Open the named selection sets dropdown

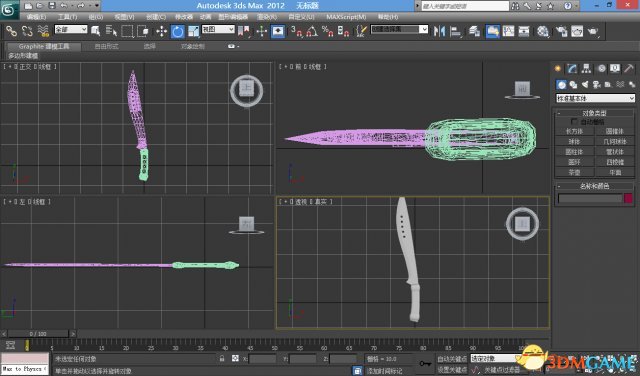[x=399, y=29]
